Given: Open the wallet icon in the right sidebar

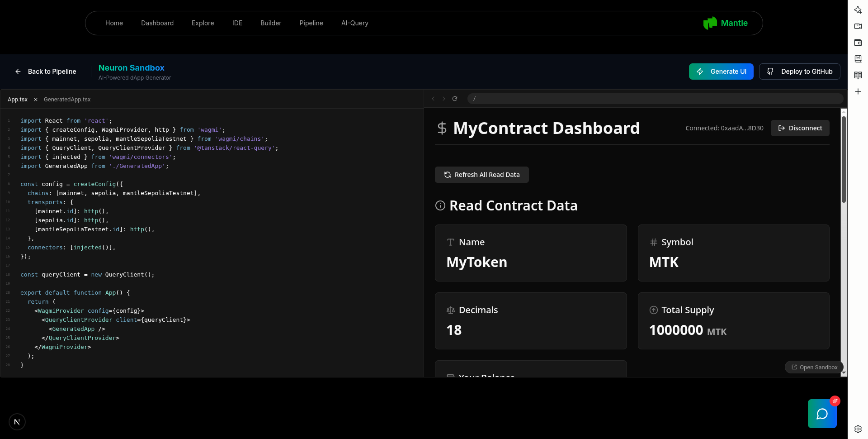Looking at the screenshot, I should (858, 43).
